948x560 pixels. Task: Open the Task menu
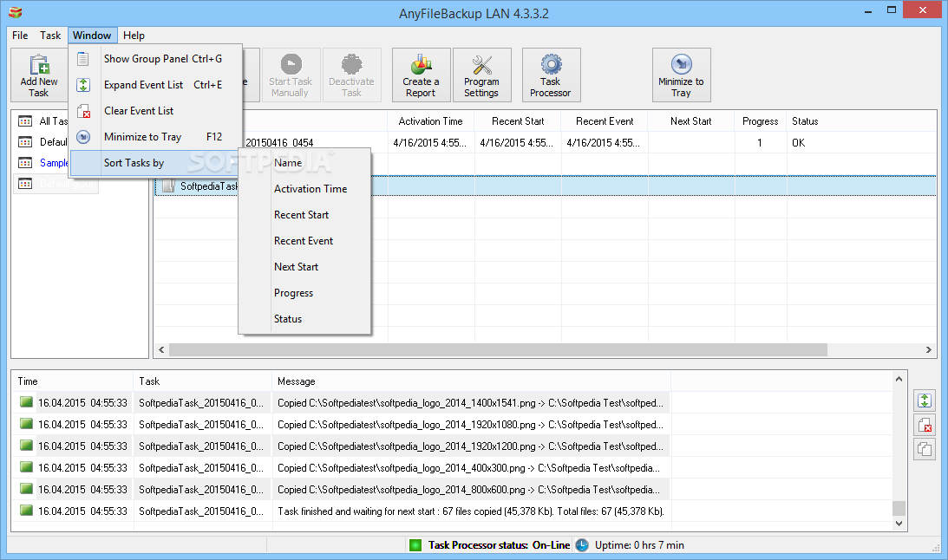click(x=50, y=36)
